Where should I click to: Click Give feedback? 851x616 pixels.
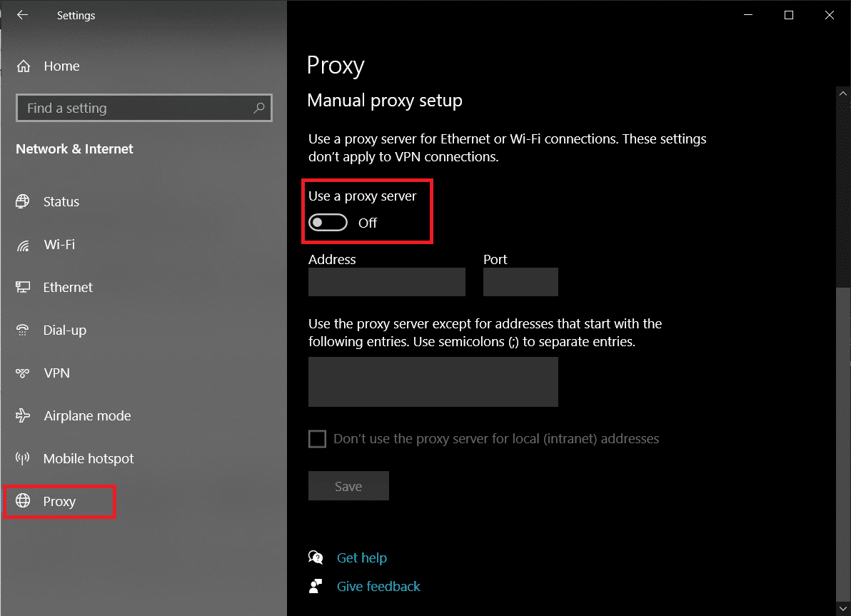(378, 586)
